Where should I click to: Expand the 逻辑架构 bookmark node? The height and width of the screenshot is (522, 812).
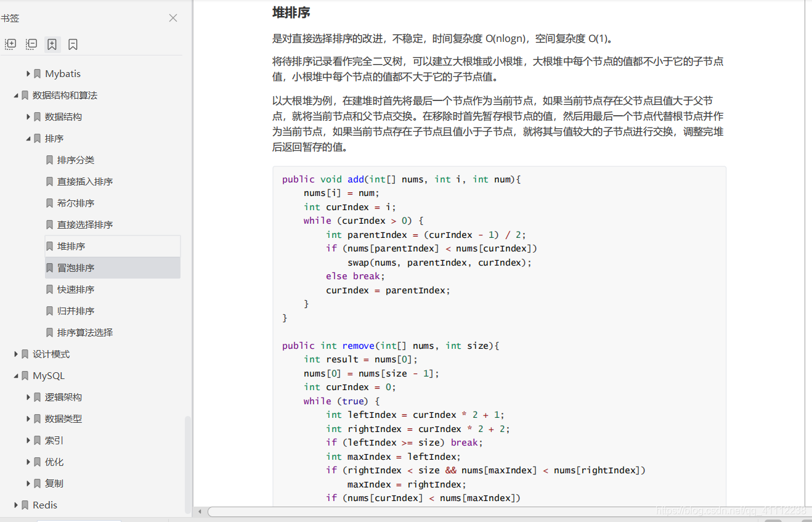28,397
